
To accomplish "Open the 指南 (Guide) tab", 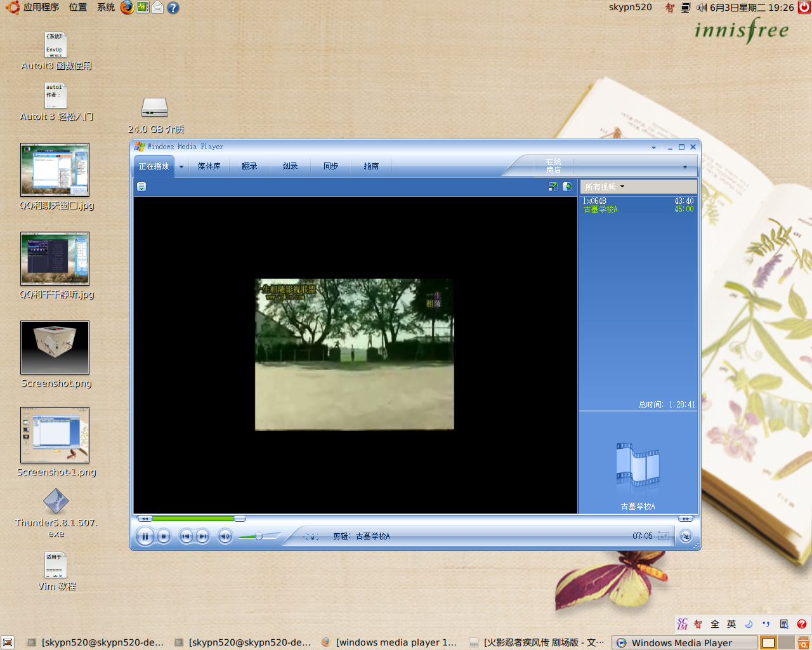I will point(371,166).
